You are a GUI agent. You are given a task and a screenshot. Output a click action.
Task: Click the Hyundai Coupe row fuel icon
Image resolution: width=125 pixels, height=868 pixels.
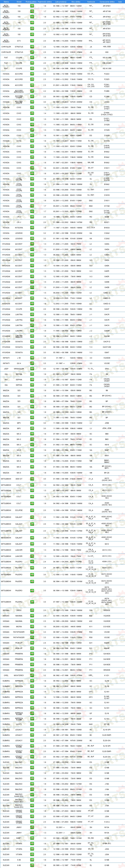click(x=32, y=309)
